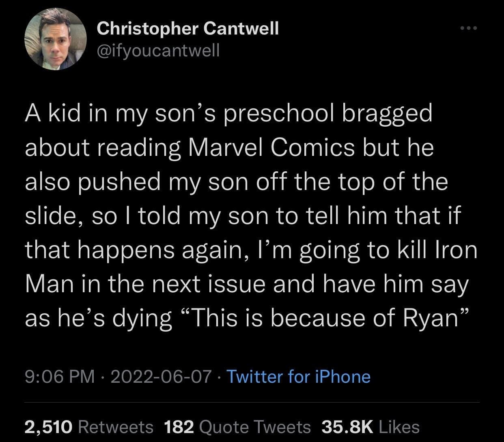Show the Likes list label
This screenshot has height=442, width=504.
point(399,427)
